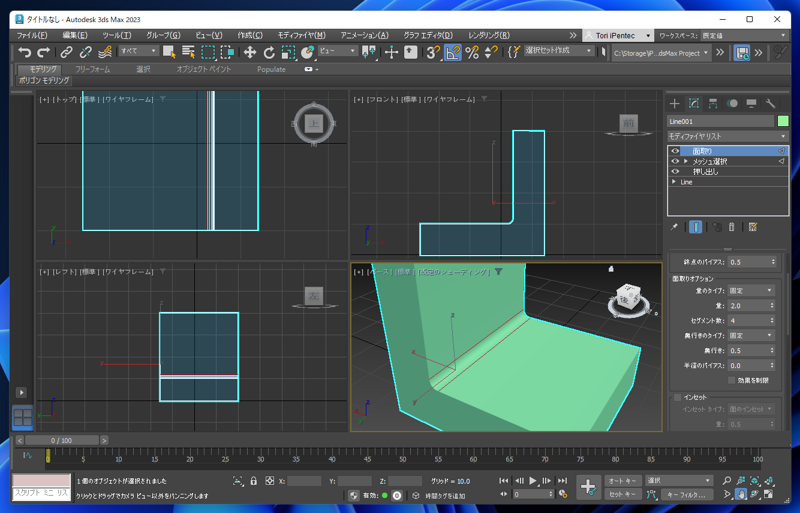Click the Tori iPentec account button

click(618, 35)
